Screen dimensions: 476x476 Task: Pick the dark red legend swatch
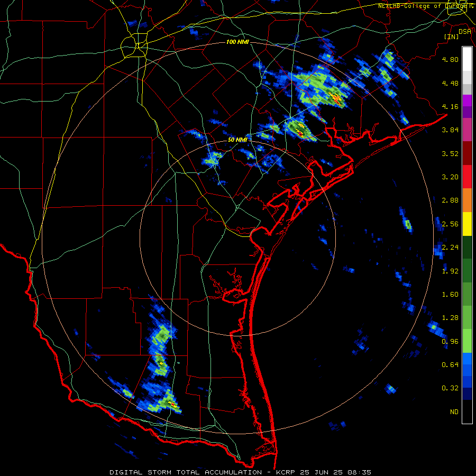click(x=467, y=153)
